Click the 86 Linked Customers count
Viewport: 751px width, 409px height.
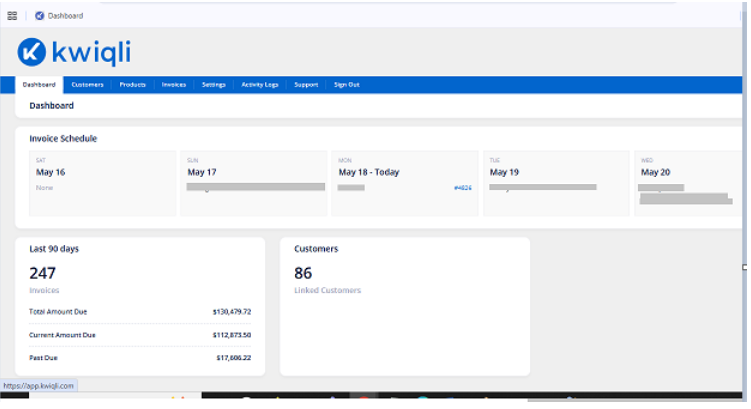coord(303,273)
